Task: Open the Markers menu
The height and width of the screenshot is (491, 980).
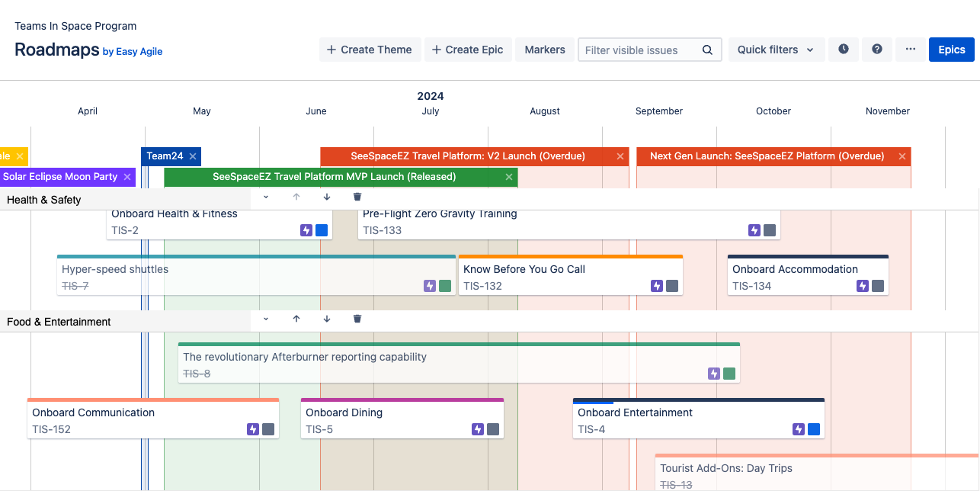Action: (x=545, y=50)
